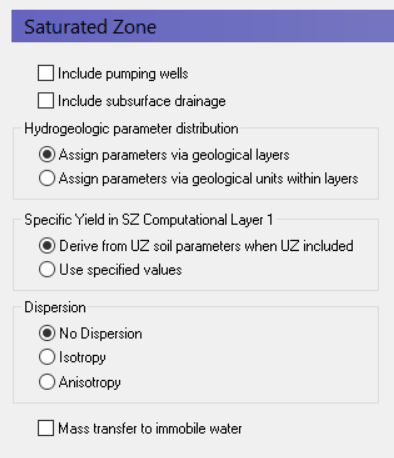Screen dimensions: 394x458
Task: Select Derive from UZ soil parameters radio circle
Action: (47, 246)
